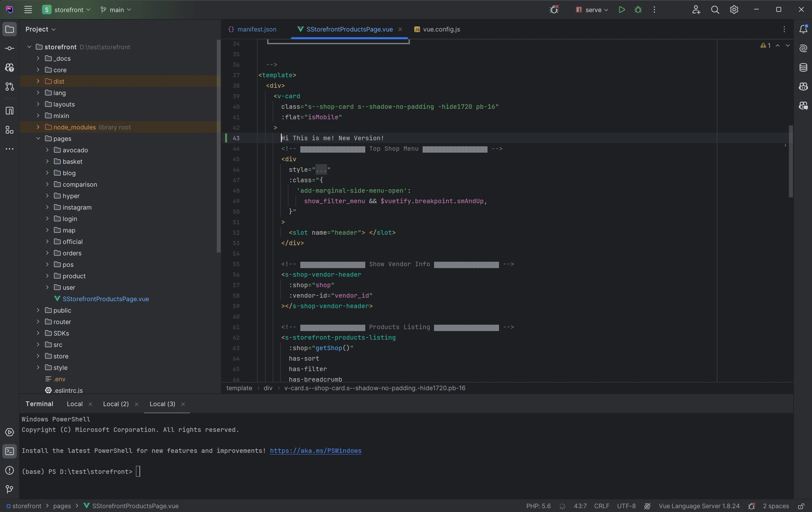This screenshot has width=812, height=512.
Task: Open SStorefrontProductsPage.vue in project tree
Action: tap(105, 299)
